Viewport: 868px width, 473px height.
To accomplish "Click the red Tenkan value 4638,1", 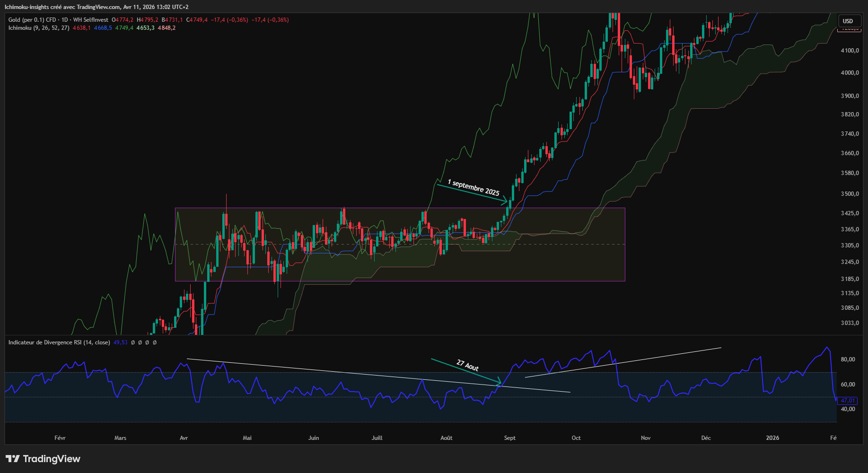I will [81, 28].
